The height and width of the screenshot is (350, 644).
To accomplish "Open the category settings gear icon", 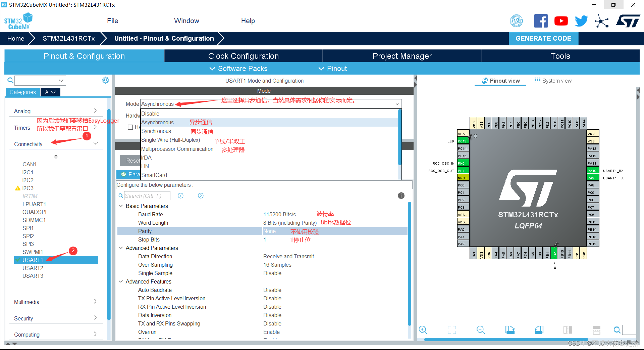I will pos(106,80).
